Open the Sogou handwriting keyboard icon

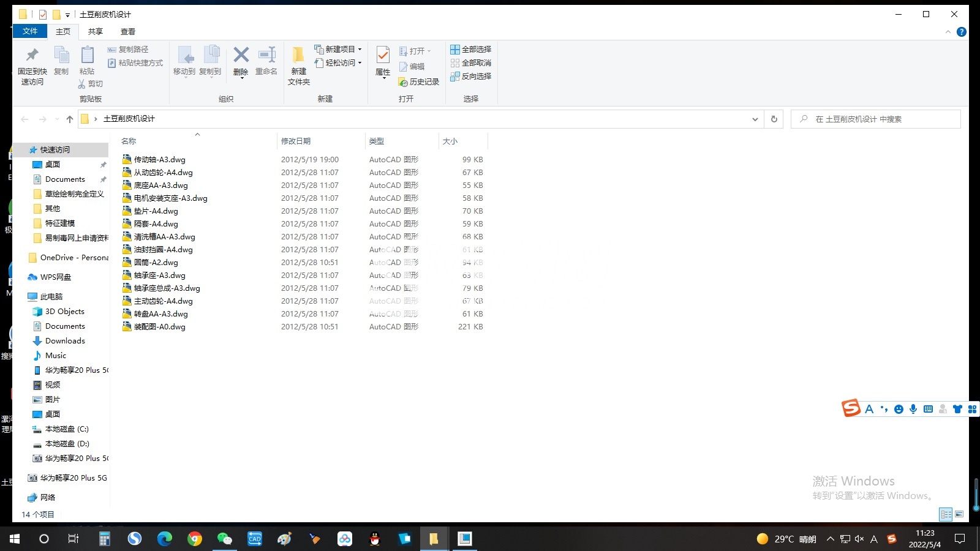[x=928, y=408]
